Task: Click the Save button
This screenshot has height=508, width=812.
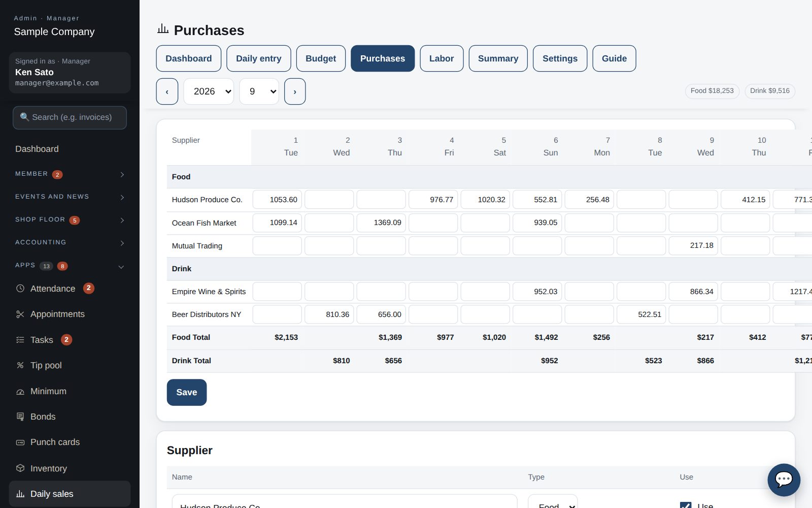Action: (187, 392)
